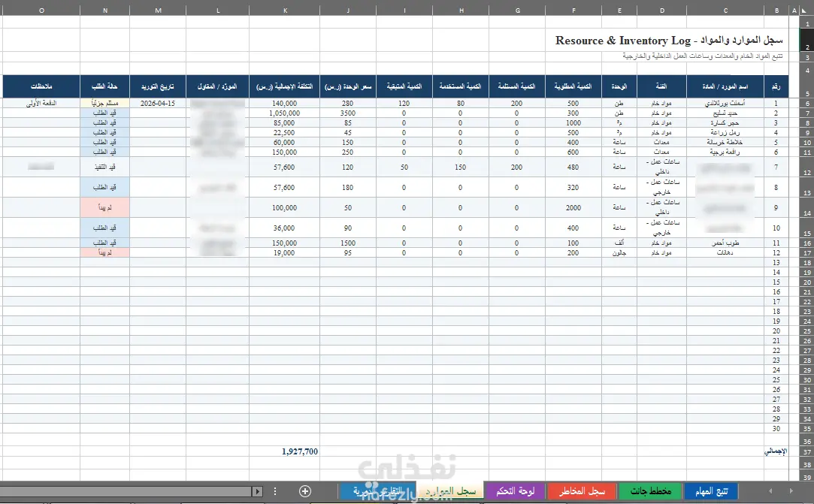
Task: Click the لم يبدأ status in دهانات row
Action: coord(105,253)
